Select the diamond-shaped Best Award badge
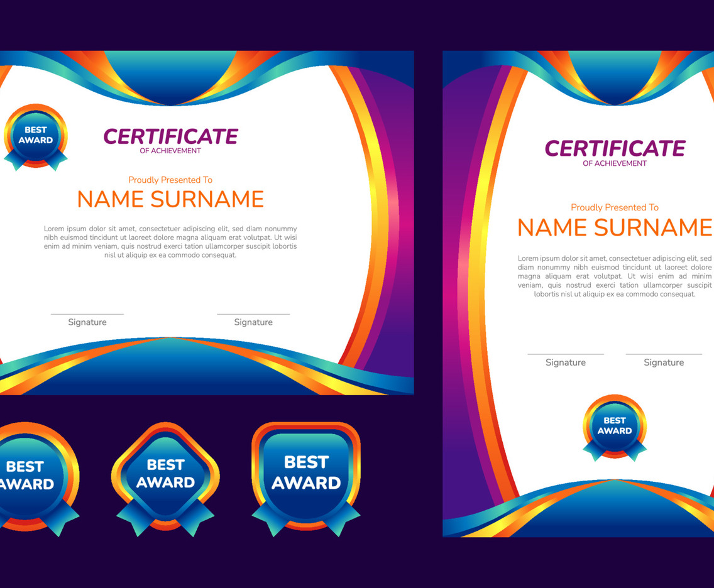The height and width of the screenshot is (588, 714). click(x=165, y=479)
